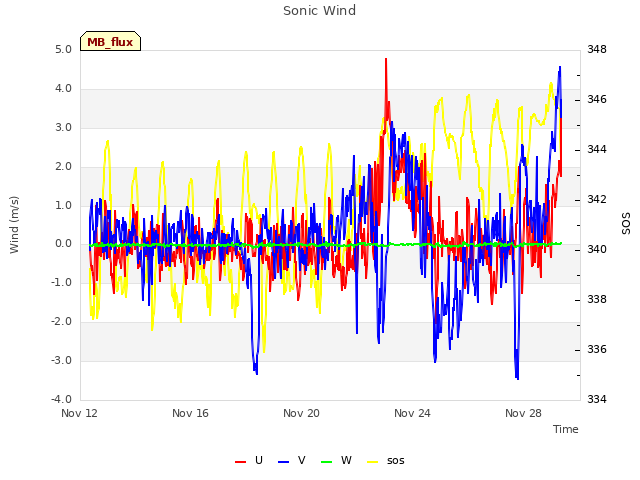Click the blue V peak at chart end
Image resolution: width=640 pixels, height=480 pixels.
point(560,68)
